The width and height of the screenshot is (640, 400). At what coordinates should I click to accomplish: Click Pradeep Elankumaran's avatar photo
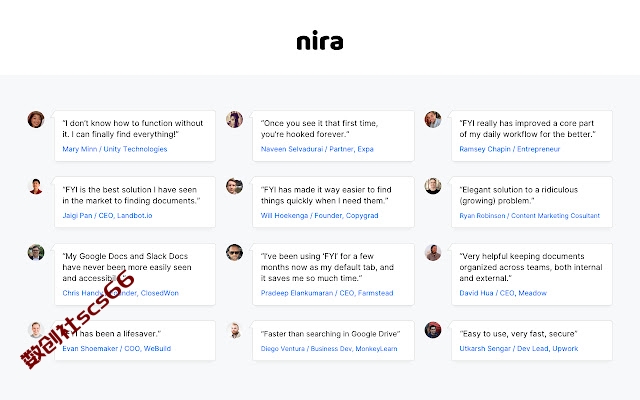(x=234, y=253)
